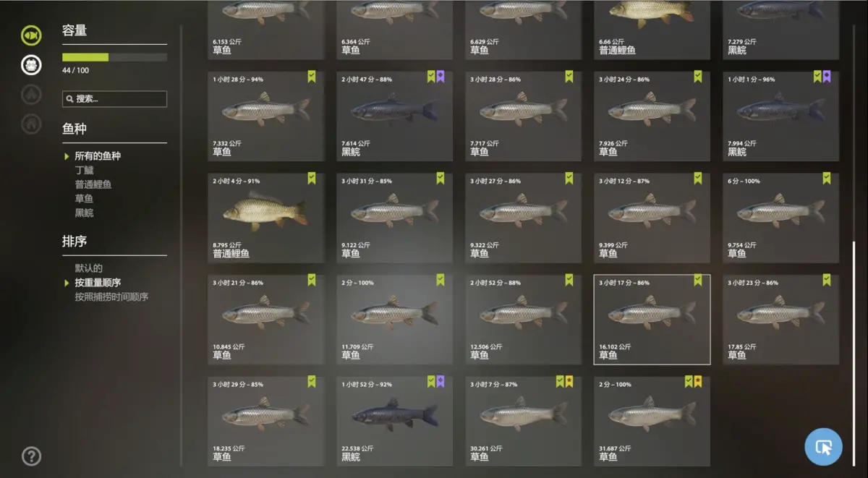Screen dimensions: 868x478
Task: Select the dimmed campfire icon in sidebar
Action: tap(31, 94)
